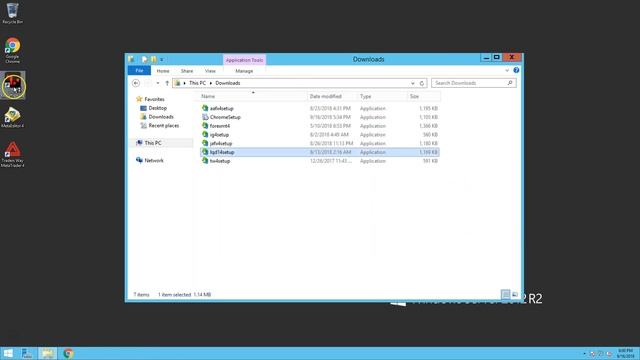Open the Recycle Bin desktop icon
Screen dimensions: 640x360
[x=12, y=13]
